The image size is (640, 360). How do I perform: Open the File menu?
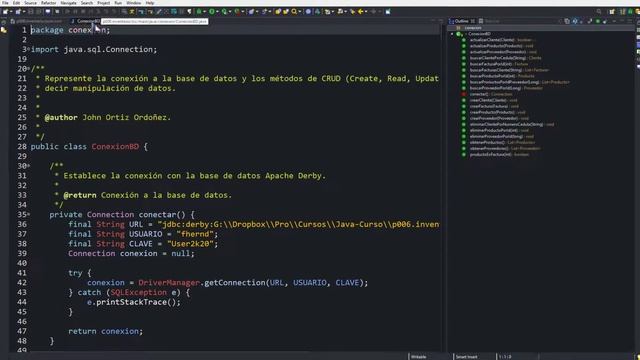click(5, 3)
